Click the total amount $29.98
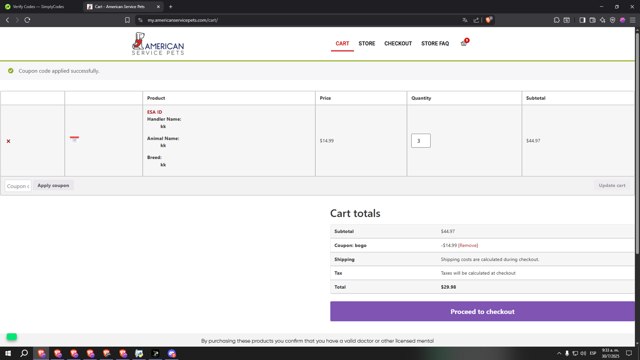 click(448, 287)
